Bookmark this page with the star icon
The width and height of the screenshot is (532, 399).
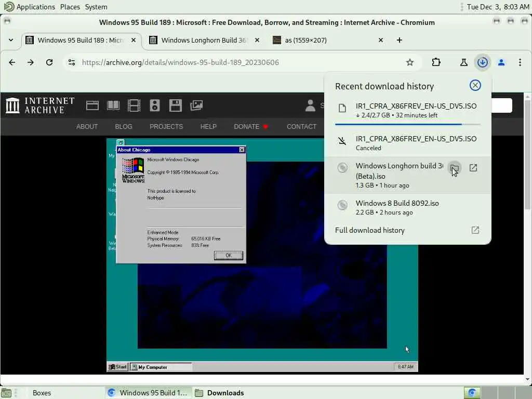pos(410,62)
